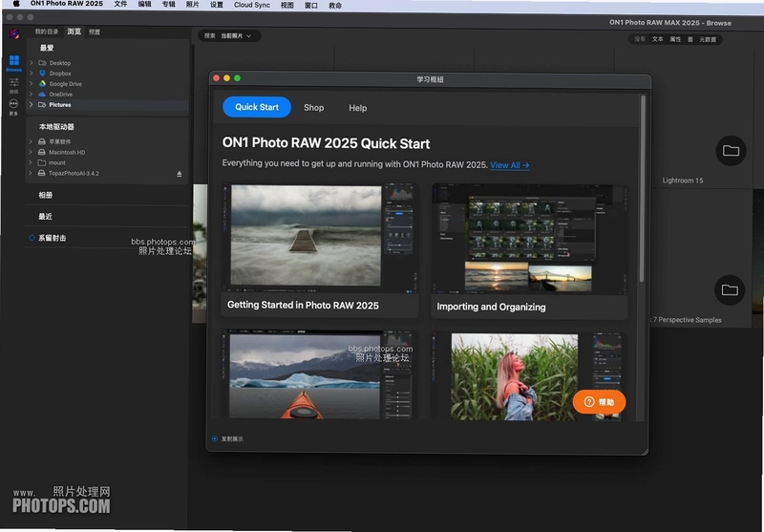This screenshot has height=532, width=764.
Task: Open the 照片 menu
Action: pos(193,4)
